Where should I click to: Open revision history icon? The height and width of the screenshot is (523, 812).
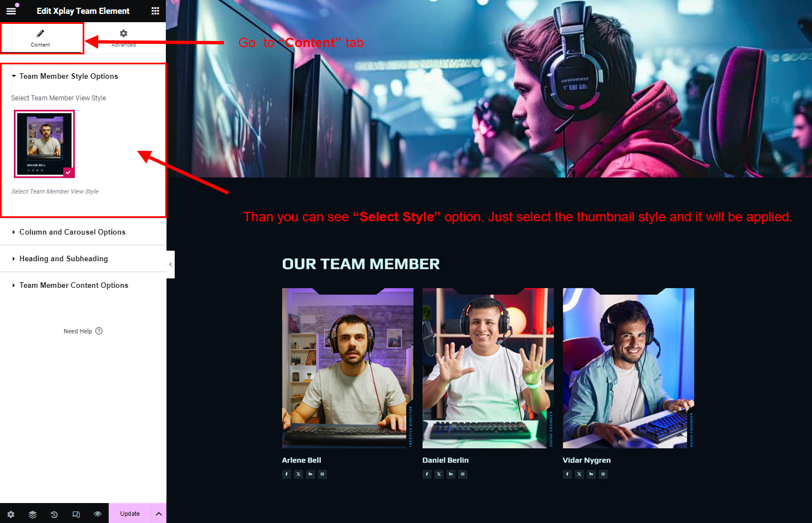tap(54, 514)
